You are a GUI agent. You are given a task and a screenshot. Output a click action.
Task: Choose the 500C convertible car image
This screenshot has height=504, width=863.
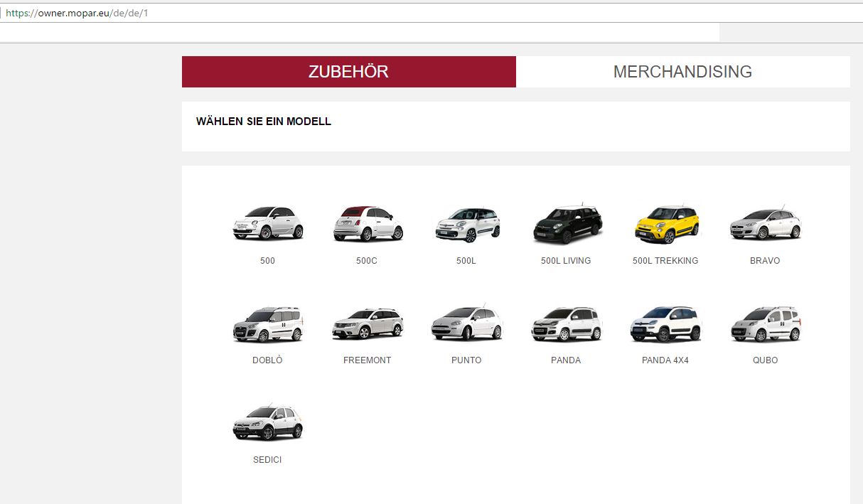(368, 222)
